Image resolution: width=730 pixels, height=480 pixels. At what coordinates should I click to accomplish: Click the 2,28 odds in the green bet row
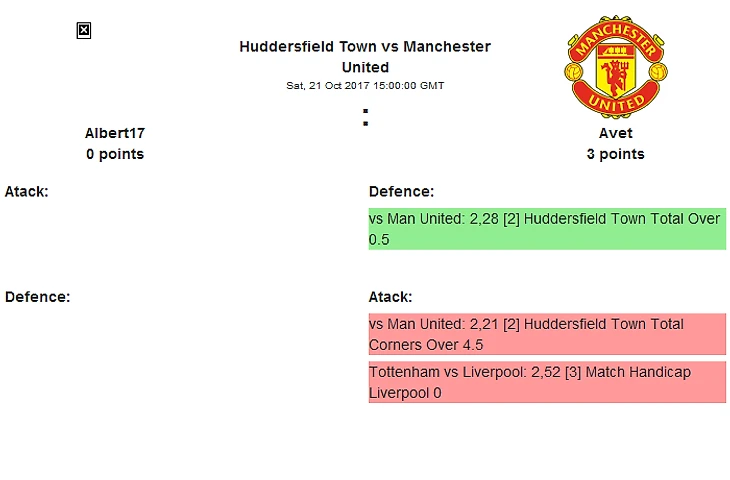(x=485, y=219)
